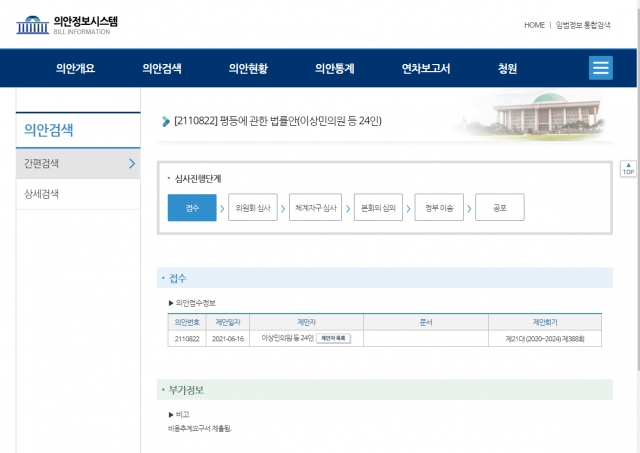
Task: Click the 접수 stage button
Action: [x=192, y=208]
